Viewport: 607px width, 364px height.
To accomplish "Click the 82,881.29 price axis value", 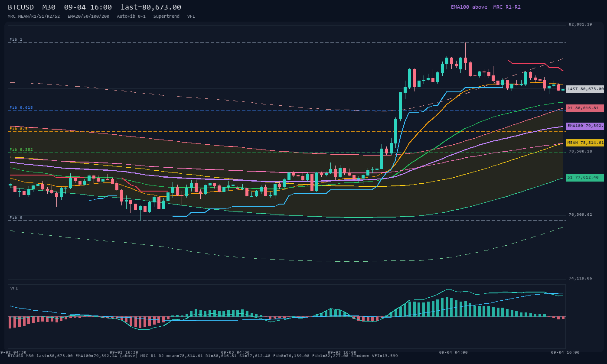I will click(x=580, y=24).
